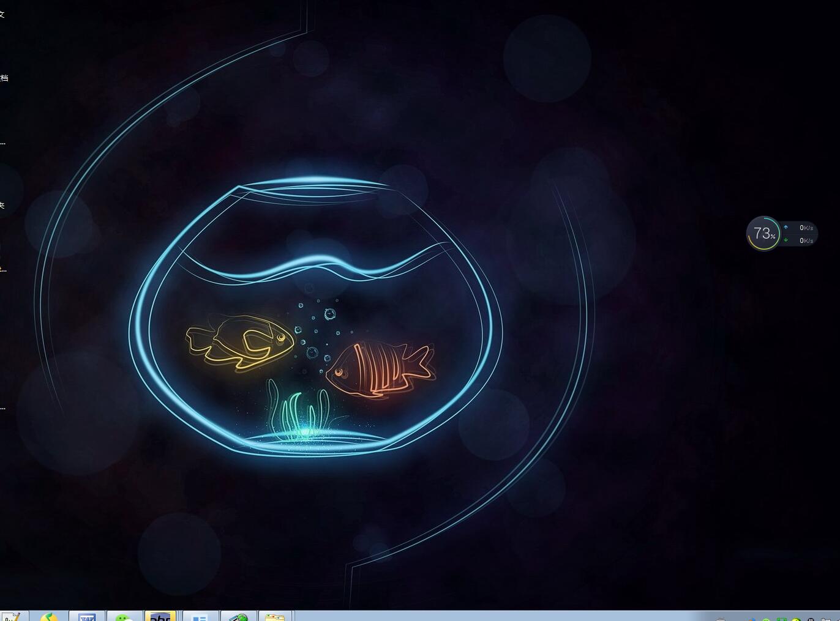Open the notepad-with-pencil app in the taskbar
This screenshot has width=840, height=621.
(x=11, y=617)
